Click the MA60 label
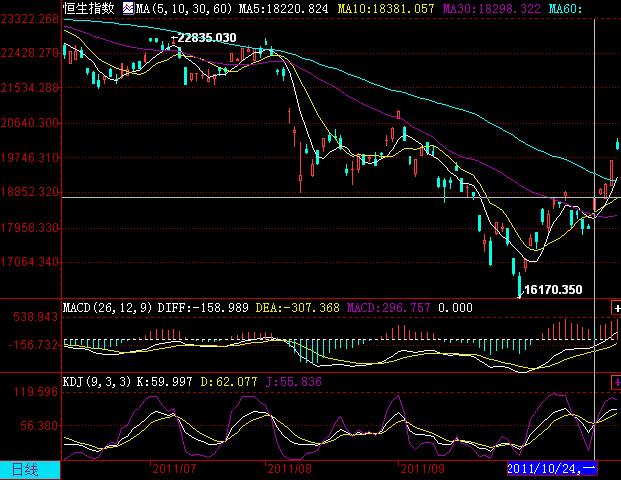This screenshot has width=621, height=480. click(566, 9)
